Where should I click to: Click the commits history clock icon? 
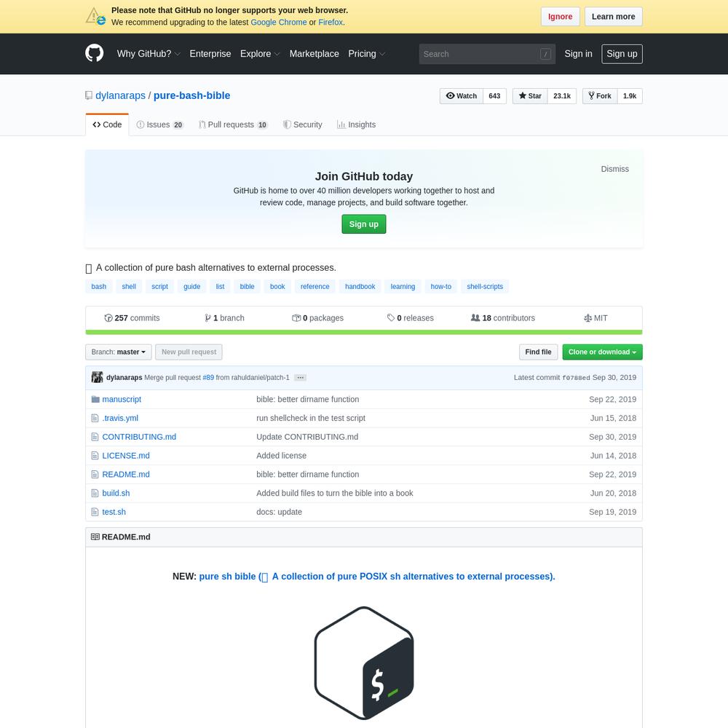pyautogui.click(x=108, y=318)
